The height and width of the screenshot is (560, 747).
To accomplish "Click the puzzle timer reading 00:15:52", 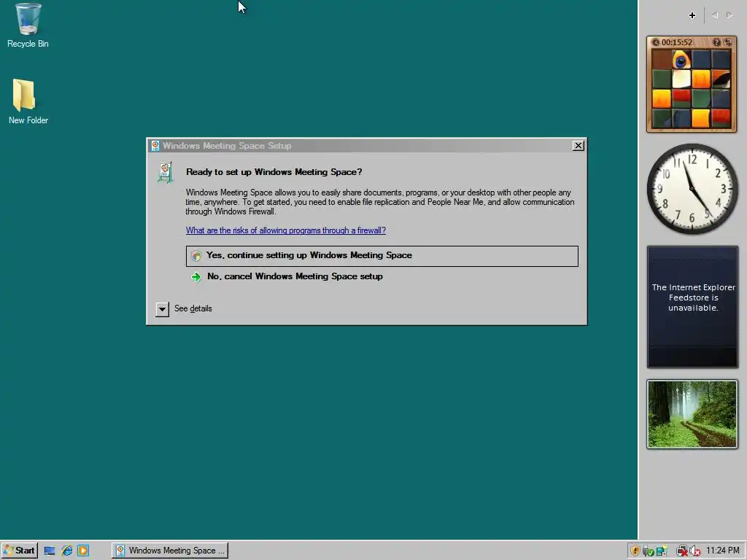I will pos(676,42).
